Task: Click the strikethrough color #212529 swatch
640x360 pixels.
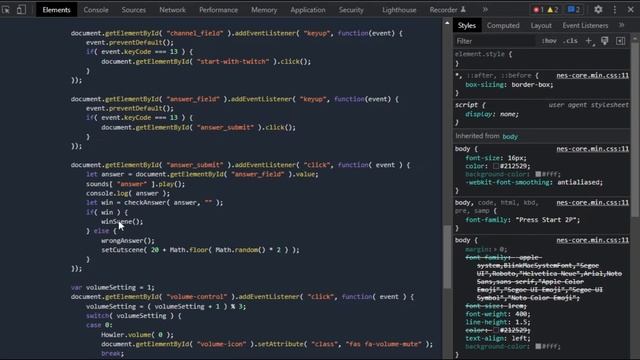Action: [496, 330]
